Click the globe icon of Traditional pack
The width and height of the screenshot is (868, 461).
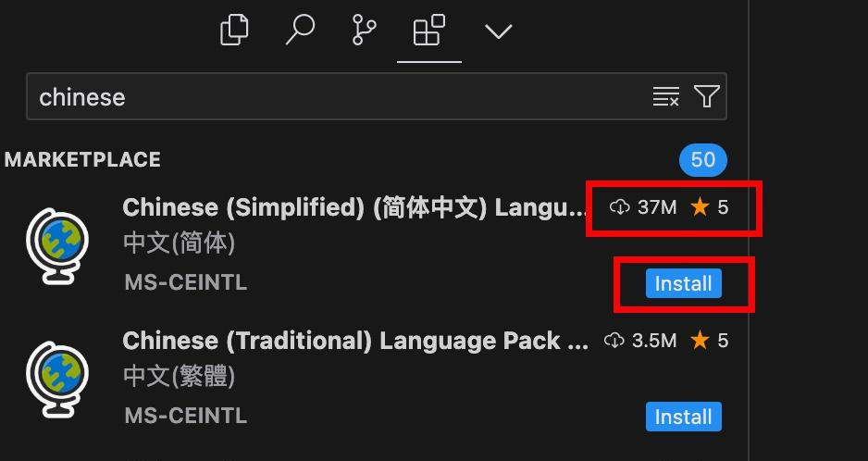[57, 379]
